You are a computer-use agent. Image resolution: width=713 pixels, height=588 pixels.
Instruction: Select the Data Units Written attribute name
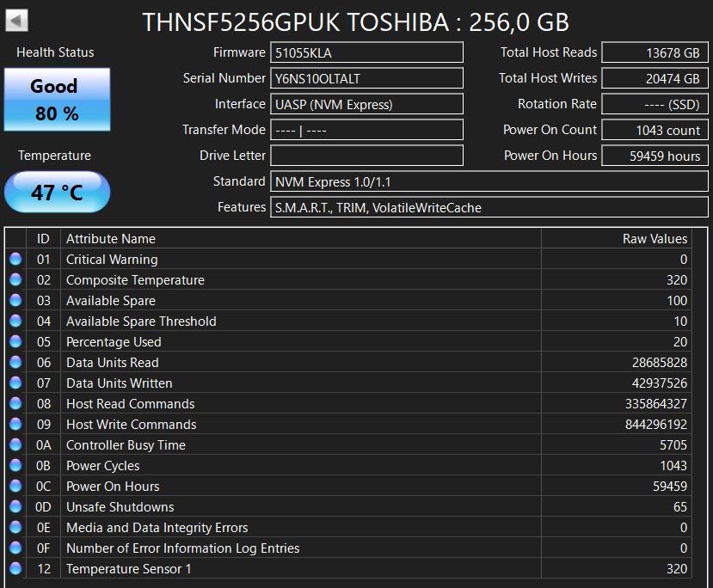point(120,383)
